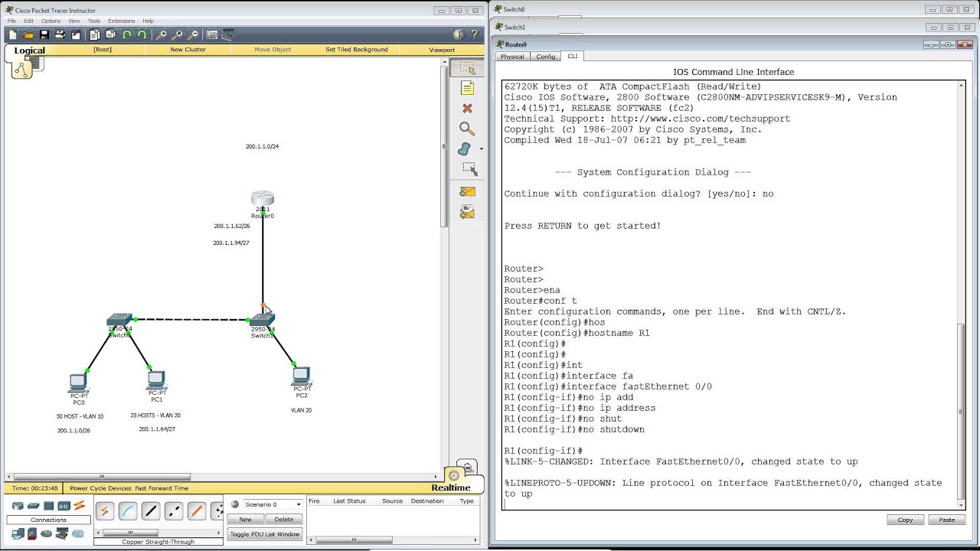Open the Options menu
This screenshot has height=551, width=980.
51,21
